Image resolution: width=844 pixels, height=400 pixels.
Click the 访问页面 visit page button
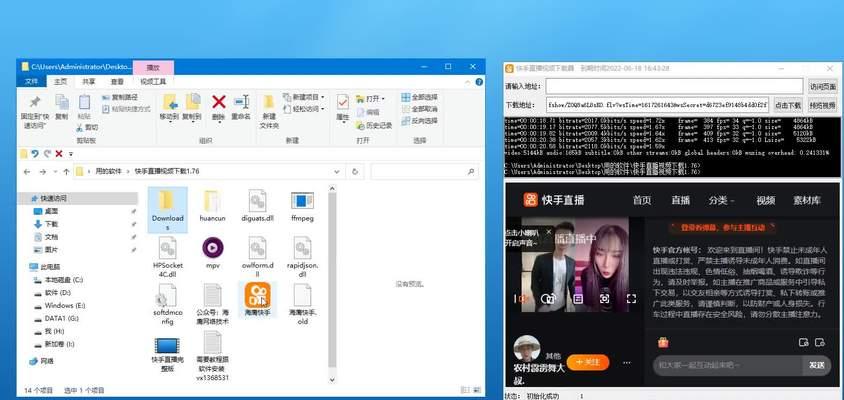(822, 86)
